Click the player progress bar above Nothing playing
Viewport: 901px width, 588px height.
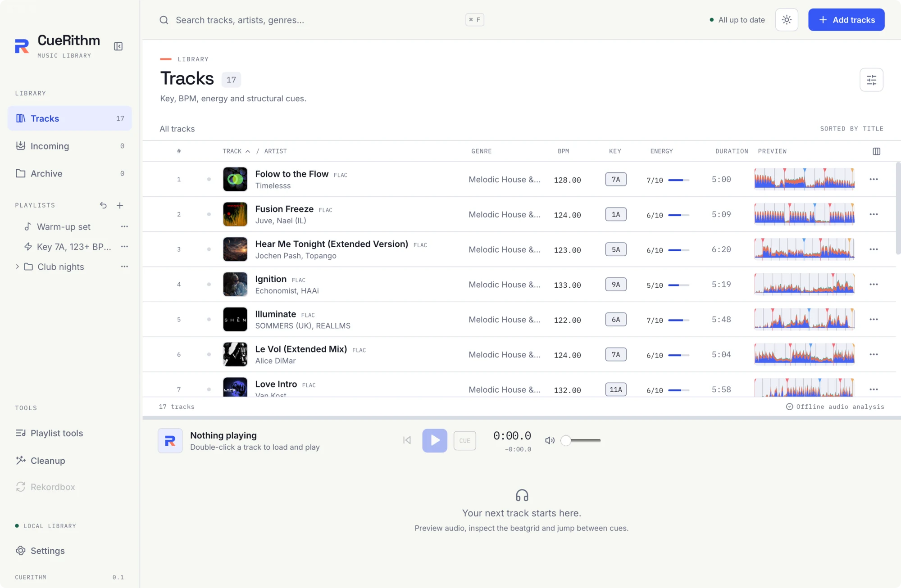pos(522,418)
